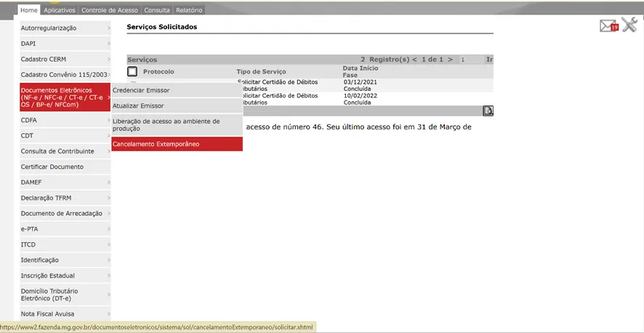This screenshot has width=644, height=333.
Task: Open the Relatório tab
Action: 189,10
